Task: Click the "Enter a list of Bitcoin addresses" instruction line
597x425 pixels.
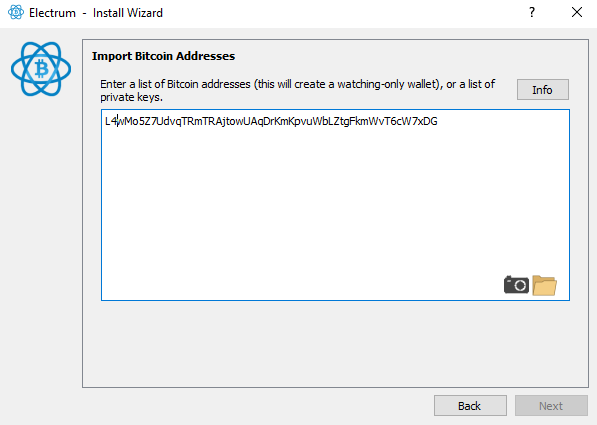Action: (298, 84)
